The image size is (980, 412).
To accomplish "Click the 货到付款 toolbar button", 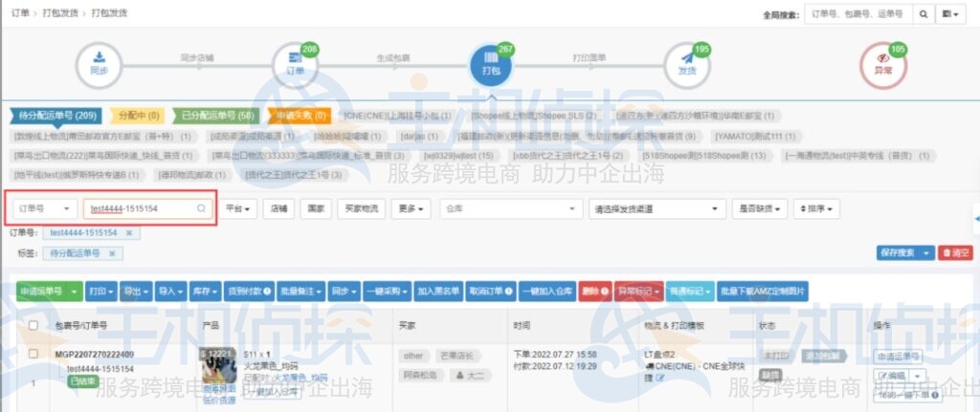I will click(250, 291).
